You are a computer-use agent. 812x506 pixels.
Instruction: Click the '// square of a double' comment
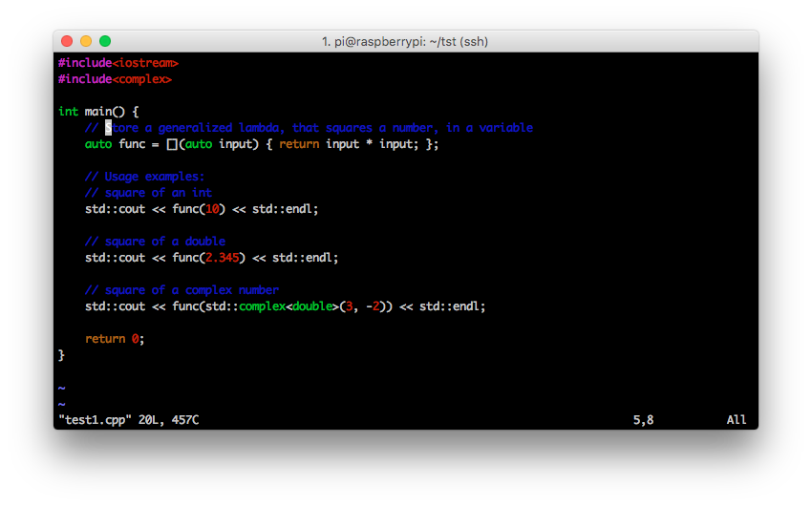[155, 242]
